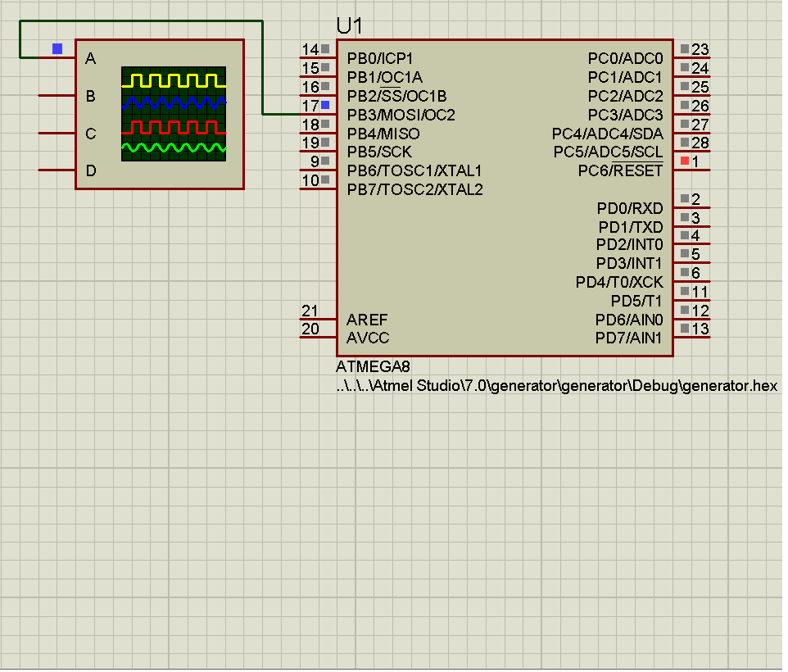Click the PB7/TOSC2/XTAL2 pin label
This screenshot has width=788, height=672.
click(415, 189)
